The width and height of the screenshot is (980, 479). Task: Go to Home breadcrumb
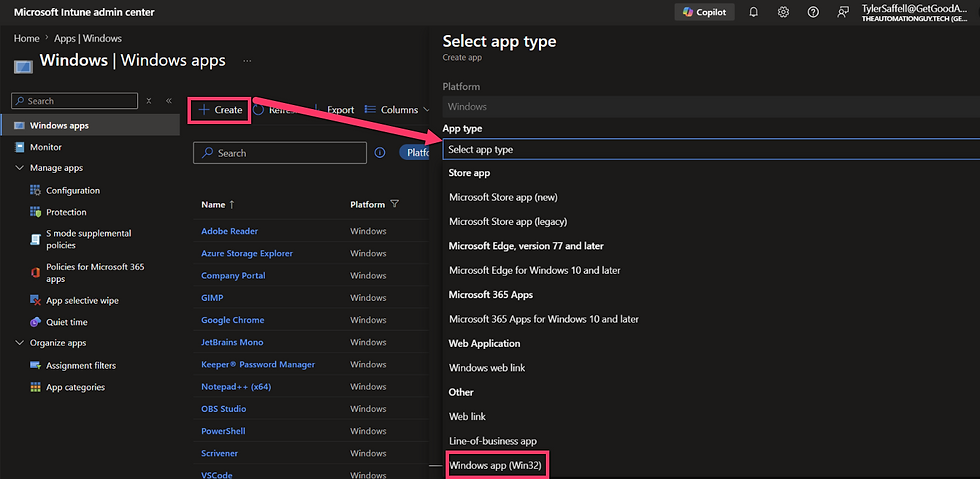pos(26,39)
